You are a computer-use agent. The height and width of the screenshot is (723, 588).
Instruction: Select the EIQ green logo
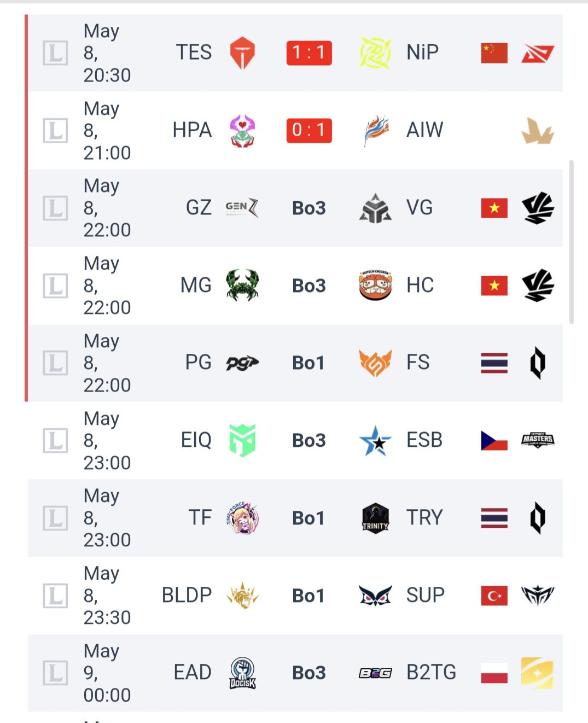[x=242, y=440]
